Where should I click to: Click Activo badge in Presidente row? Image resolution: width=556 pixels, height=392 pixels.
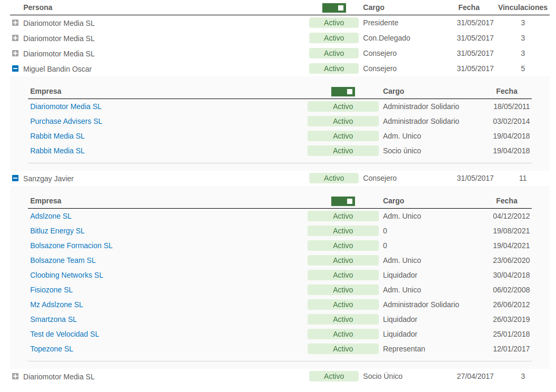click(334, 23)
